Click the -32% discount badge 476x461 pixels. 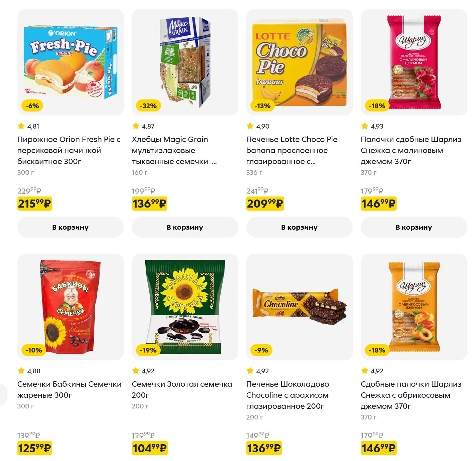point(148,106)
